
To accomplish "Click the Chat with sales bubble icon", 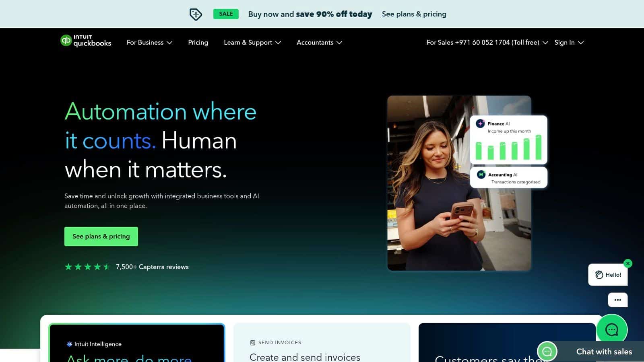I will coord(547,352).
